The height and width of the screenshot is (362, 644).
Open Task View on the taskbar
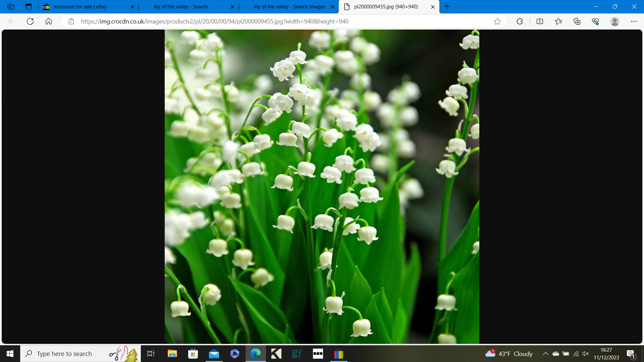tap(151, 354)
